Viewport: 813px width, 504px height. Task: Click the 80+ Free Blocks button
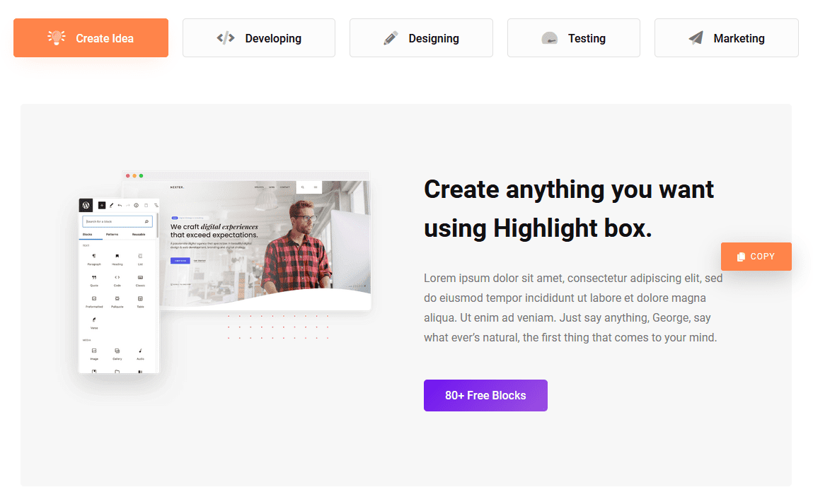pos(485,396)
